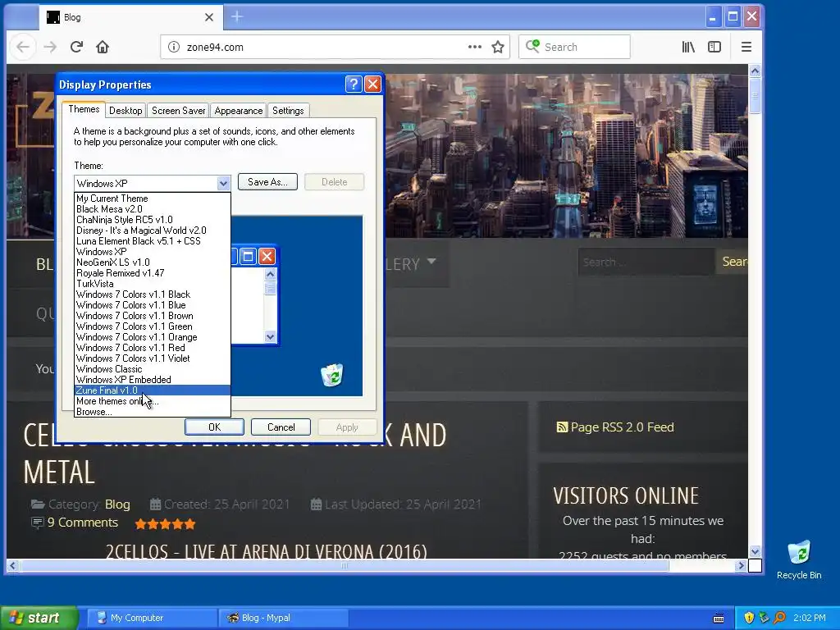Click the page vertical scrollbar down arrow
This screenshot has height=630, width=840.
click(755, 551)
